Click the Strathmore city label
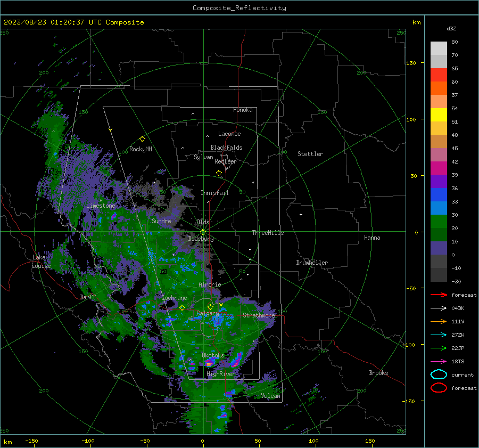479x448 pixels. tap(259, 315)
